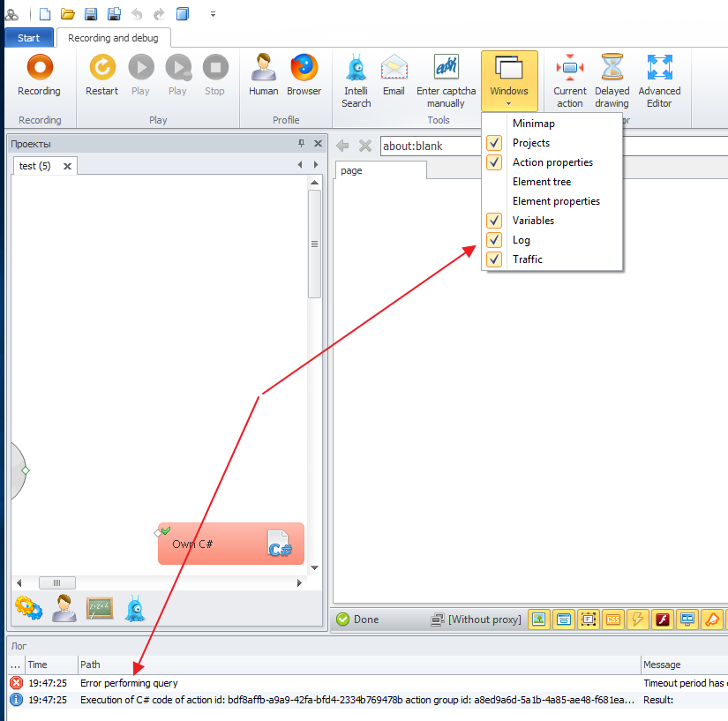728x721 pixels.
Task: Create a new project file
Action: pos(45,14)
